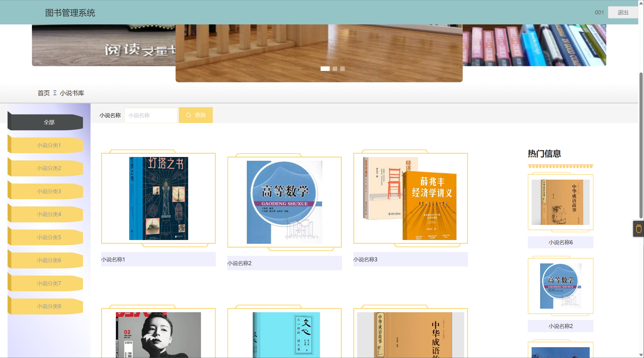Select the first carousel indicator dot

point(325,69)
